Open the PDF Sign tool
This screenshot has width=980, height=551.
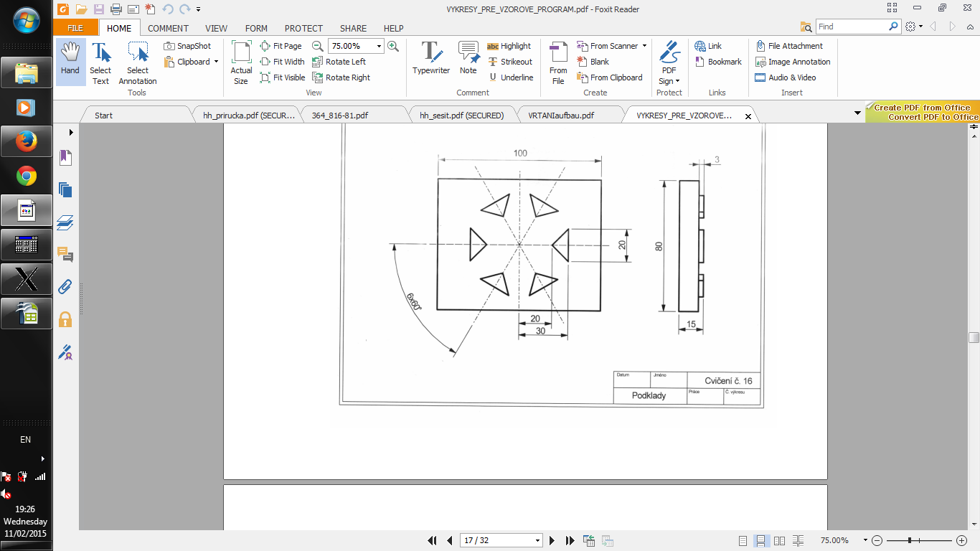pos(669,63)
